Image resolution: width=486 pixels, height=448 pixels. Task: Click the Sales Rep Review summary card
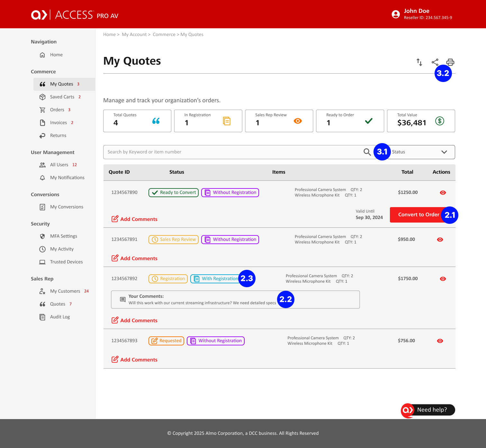click(x=279, y=121)
